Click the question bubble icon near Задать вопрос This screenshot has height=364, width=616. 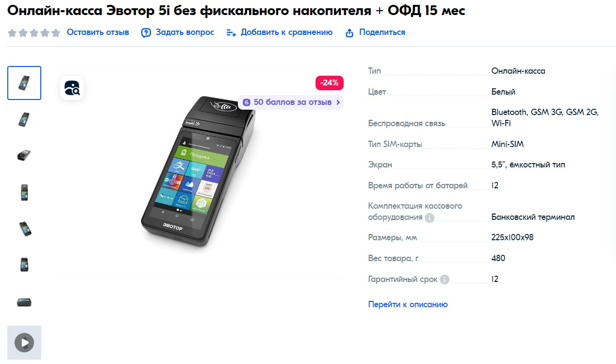146,33
